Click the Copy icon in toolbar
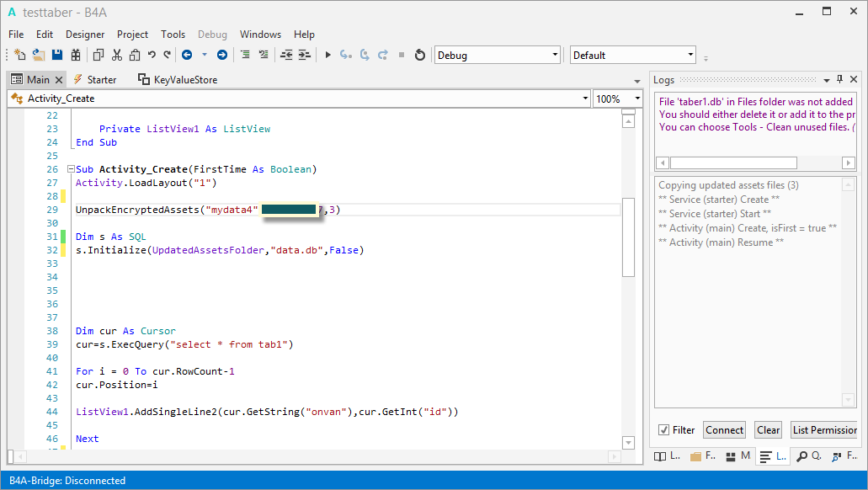868x490 pixels. click(98, 55)
